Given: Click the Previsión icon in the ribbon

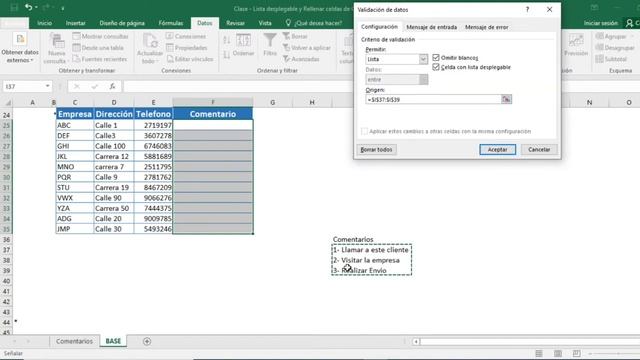Looking at the screenshot, I should 576,41.
